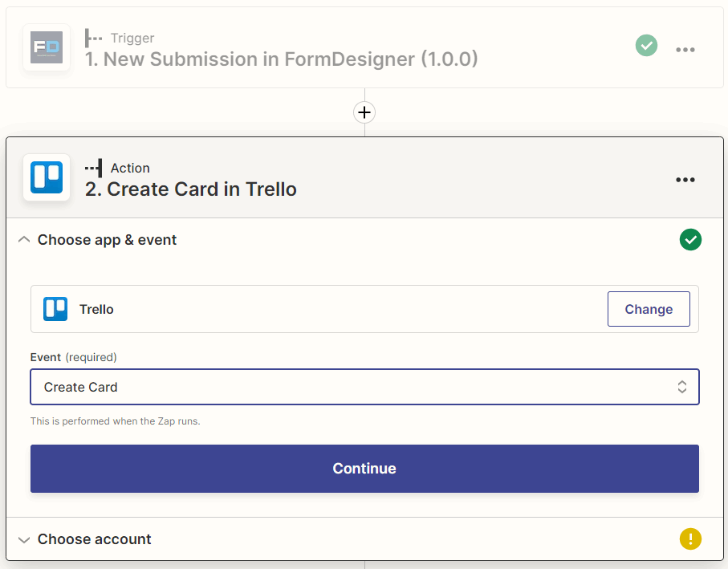Click the Choose account heading
Viewport: 728px width, 569px height.
click(94, 539)
